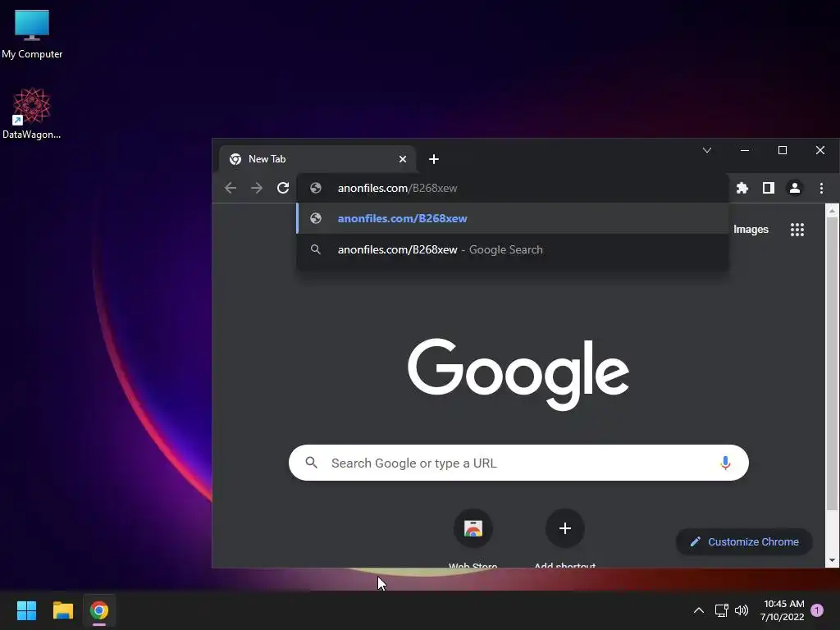Click the browser forward arrow

tap(257, 188)
